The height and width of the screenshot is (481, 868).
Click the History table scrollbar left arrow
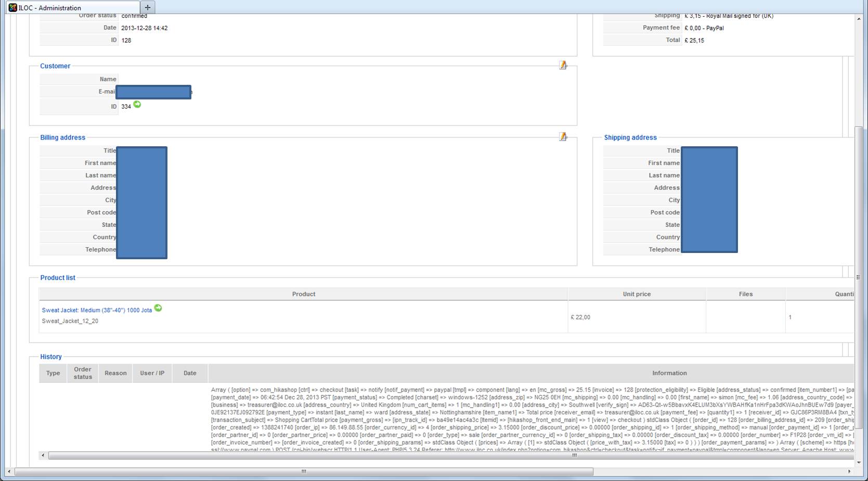(x=43, y=455)
